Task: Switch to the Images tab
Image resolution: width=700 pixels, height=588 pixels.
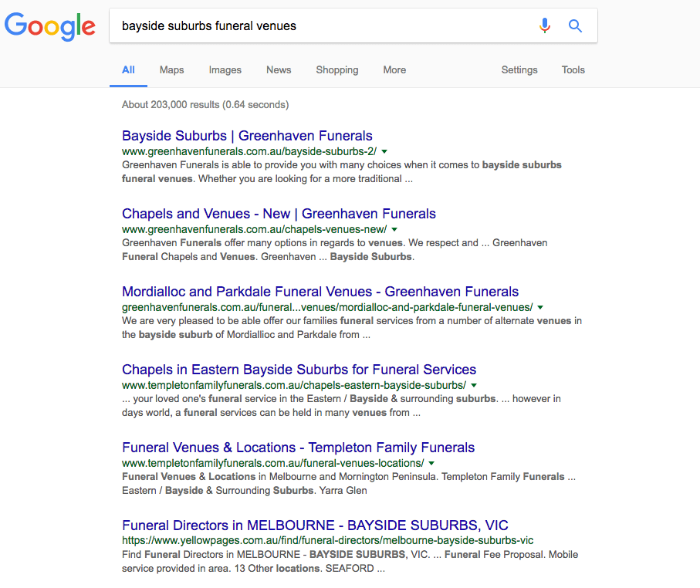Action: 225,69
